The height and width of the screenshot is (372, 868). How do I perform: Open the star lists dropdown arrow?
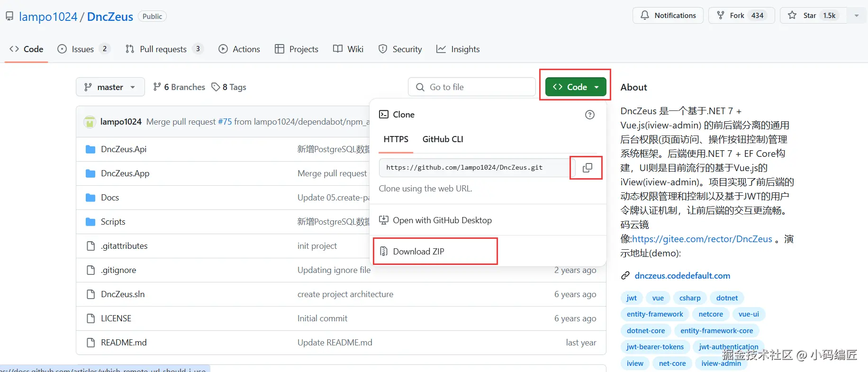tap(857, 16)
